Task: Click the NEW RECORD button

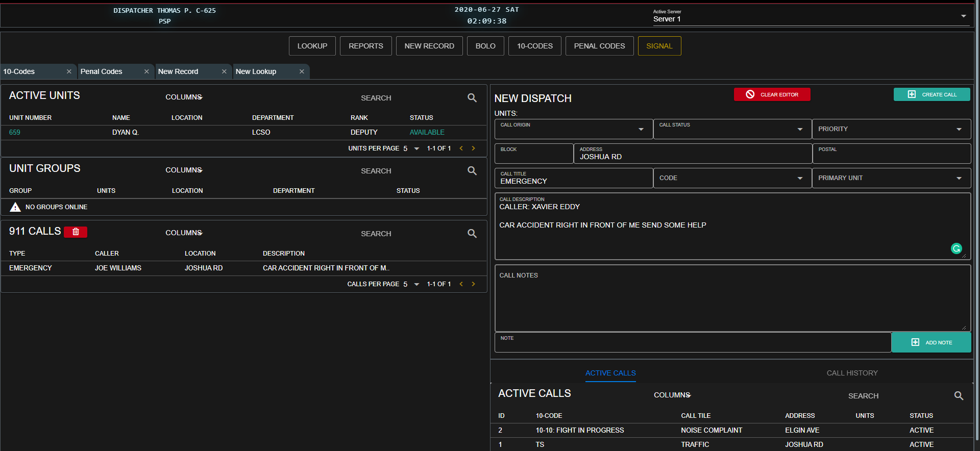Action: tap(429, 46)
